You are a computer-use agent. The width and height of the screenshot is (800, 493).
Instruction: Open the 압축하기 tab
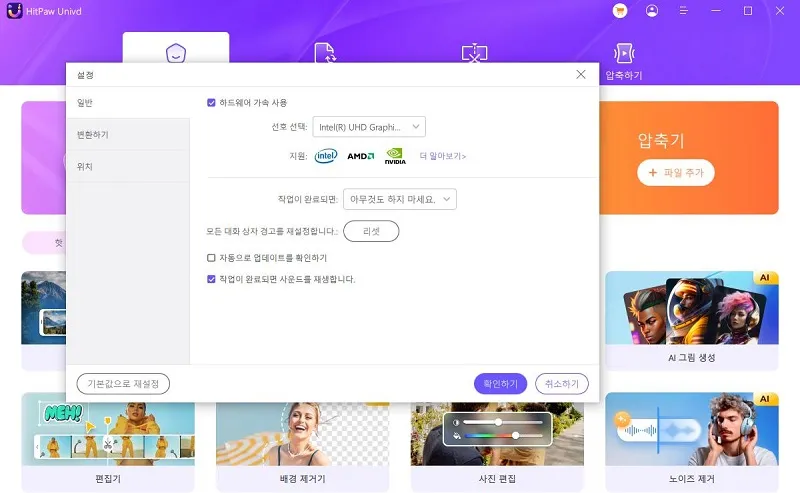[623, 62]
